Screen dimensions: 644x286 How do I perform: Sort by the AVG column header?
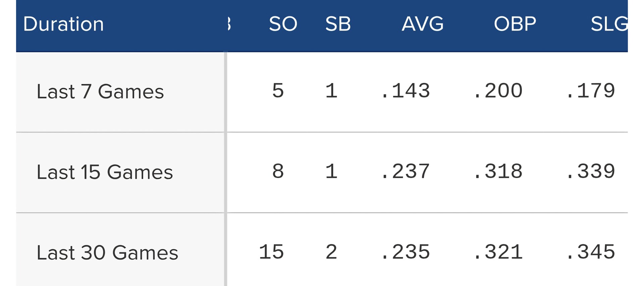[423, 24]
